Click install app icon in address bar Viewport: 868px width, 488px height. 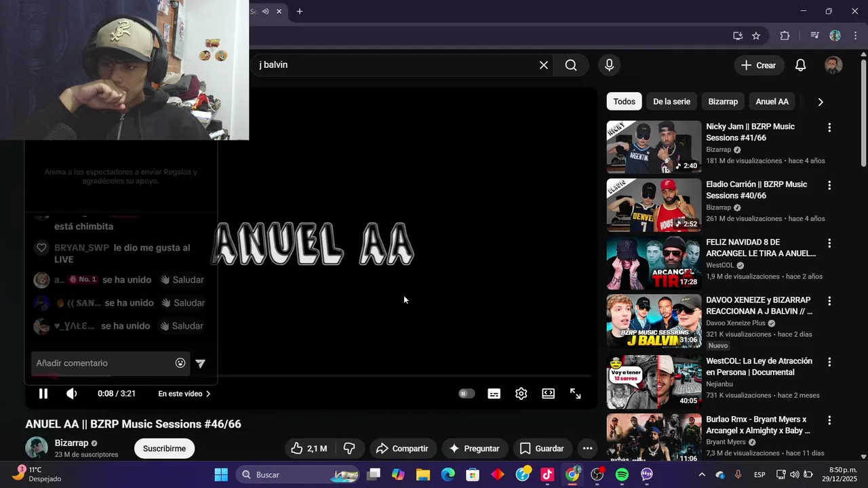click(738, 36)
